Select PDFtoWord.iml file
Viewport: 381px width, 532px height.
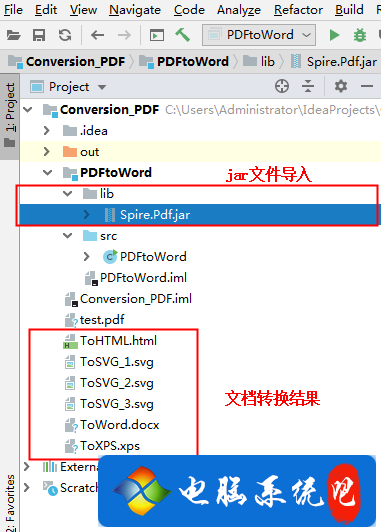tap(143, 278)
